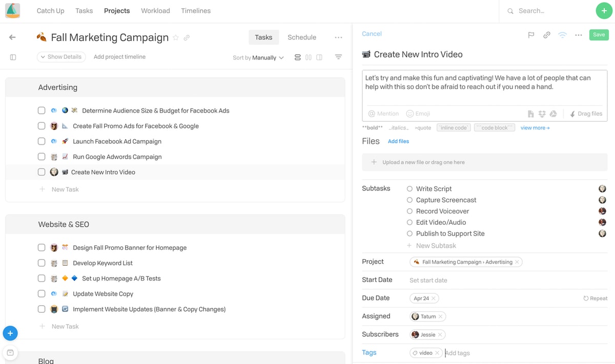The height and width of the screenshot is (364, 615).
Task: Cancel editing the task
Action: [372, 34]
